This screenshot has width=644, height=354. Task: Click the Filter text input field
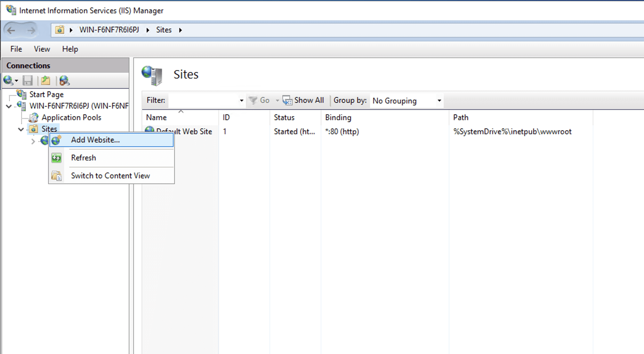pos(203,101)
